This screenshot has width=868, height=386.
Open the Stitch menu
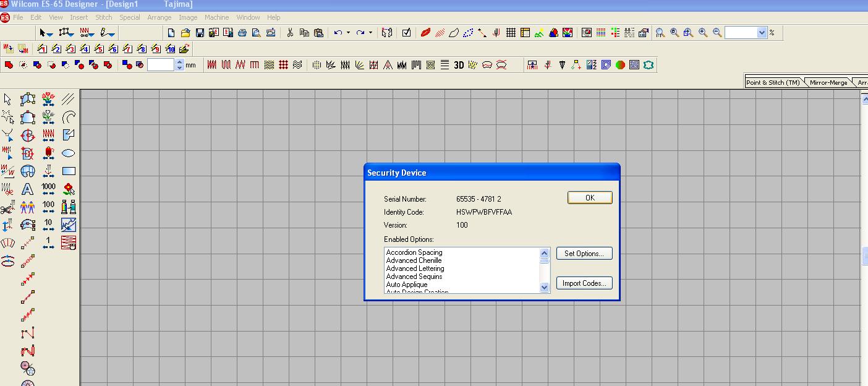pyautogui.click(x=103, y=17)
